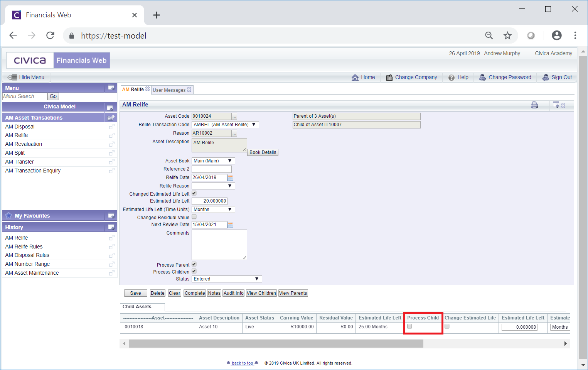Image resolution: width=588 pixels, height=370 pixels.
Task: Open AM Transaction Enquiry new window icon
Action: (112, 171)
